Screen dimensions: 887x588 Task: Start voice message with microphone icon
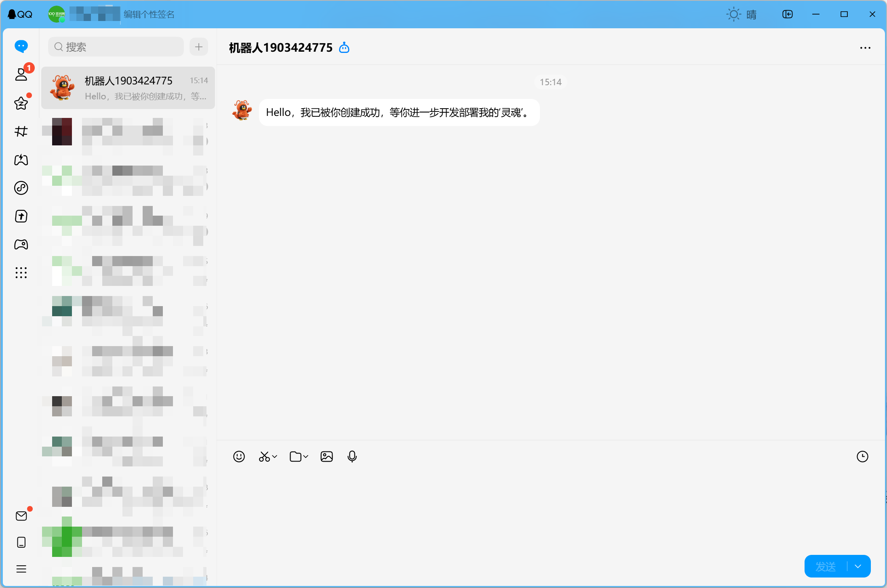352,456
